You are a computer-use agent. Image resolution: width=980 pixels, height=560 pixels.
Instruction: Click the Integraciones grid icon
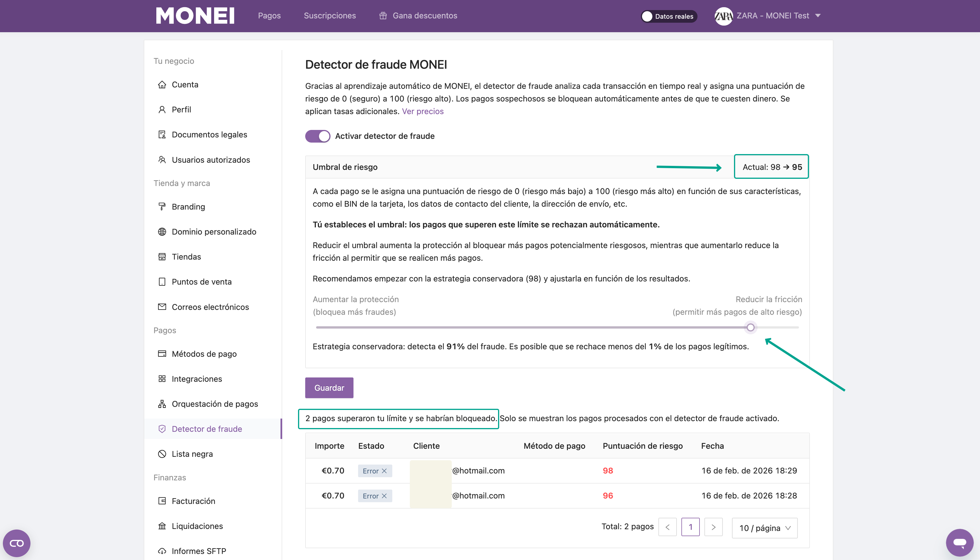[x=162, y=379]
